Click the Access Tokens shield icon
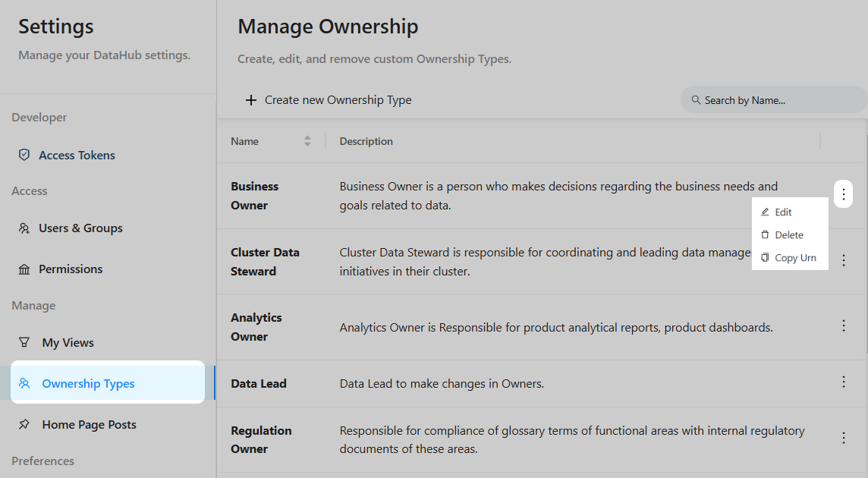The width and height of the screenshot is (868, 478). tap(24, 155)
